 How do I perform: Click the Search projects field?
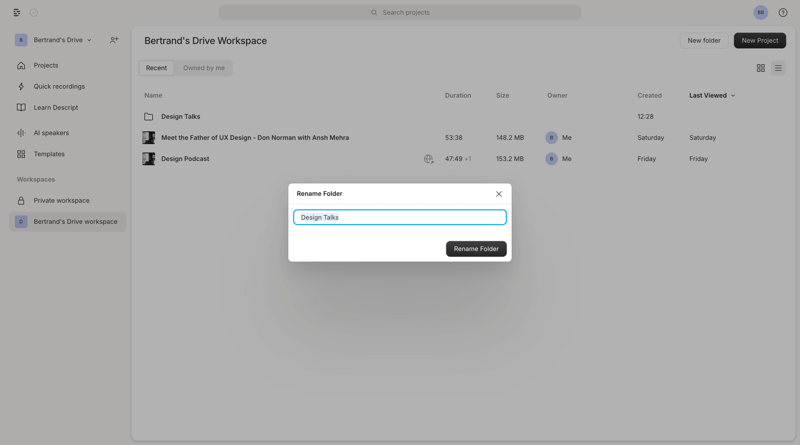point(399,12)
